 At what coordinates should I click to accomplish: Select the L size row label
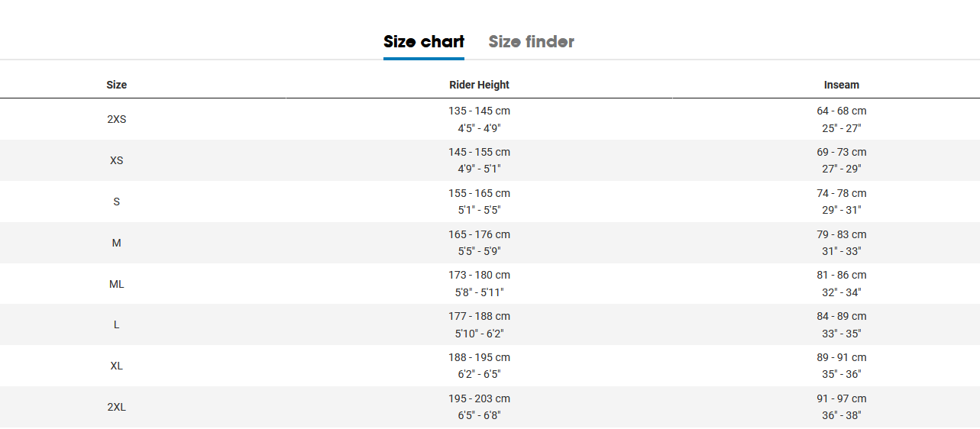point(117,324)
